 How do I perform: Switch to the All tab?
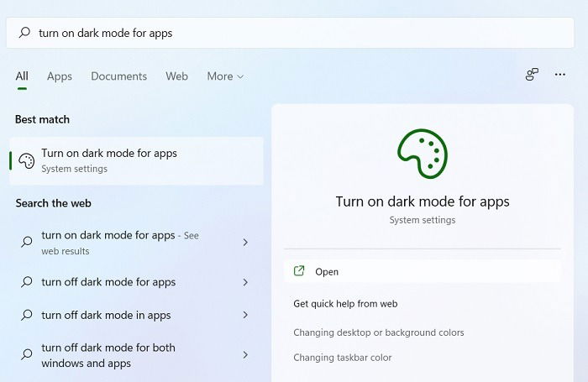click(22, 76)
